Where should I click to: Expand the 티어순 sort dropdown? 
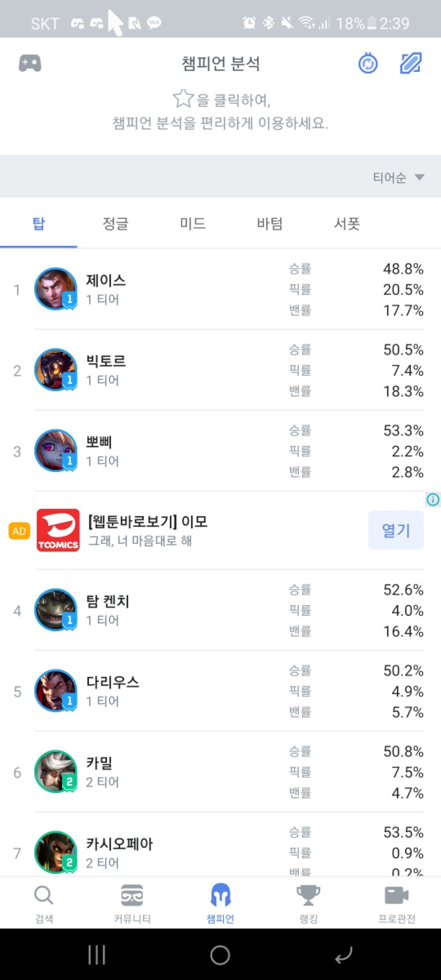point(398,177)
